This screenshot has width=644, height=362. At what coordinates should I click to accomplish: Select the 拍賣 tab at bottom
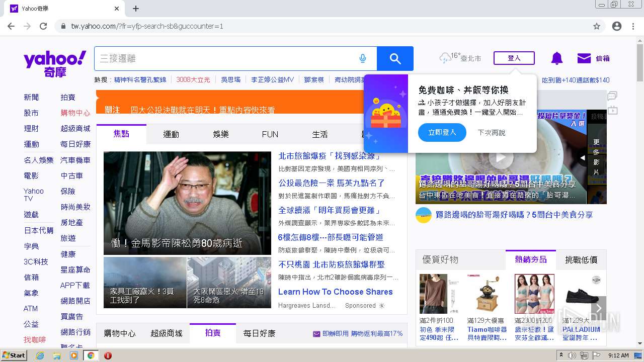[x=213, y=333]
